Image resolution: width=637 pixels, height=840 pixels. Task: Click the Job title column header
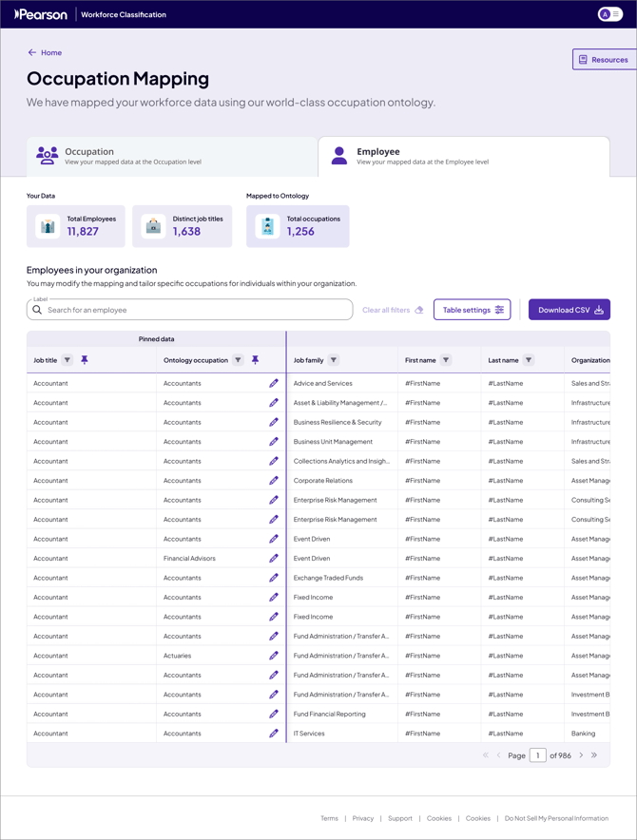click(45, 360)
